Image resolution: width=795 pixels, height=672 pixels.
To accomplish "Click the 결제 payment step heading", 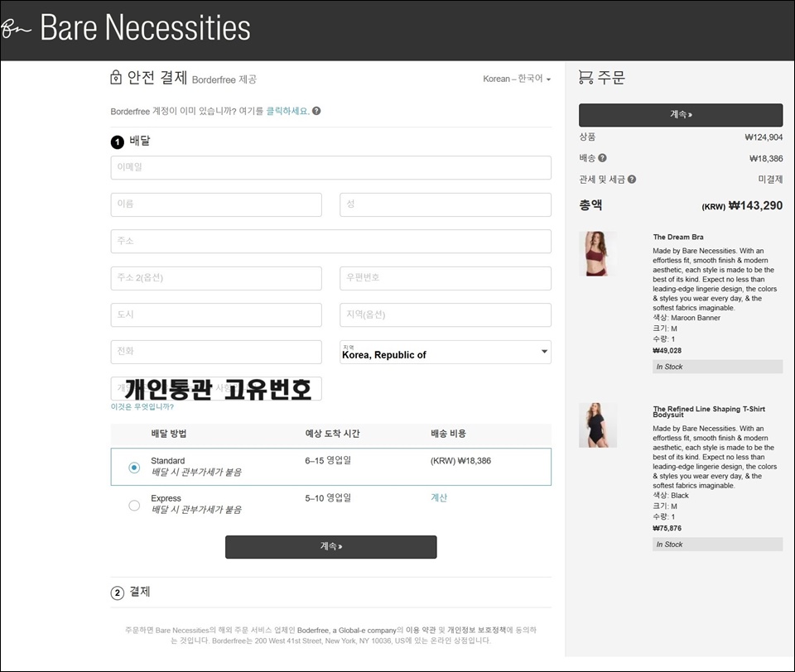I will pyautogui.click(x=140, y=592).
